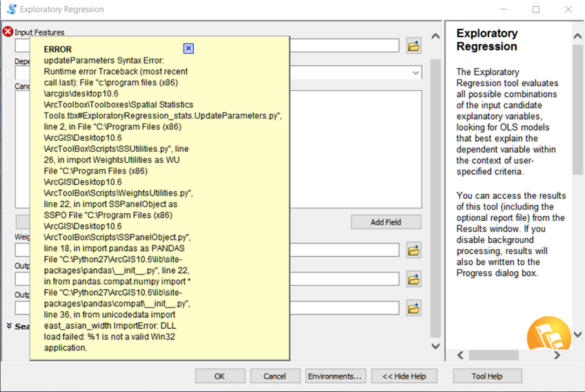The image size is (585, 392).
Task: Click into the Output Report File field
Action: [x=344, y=279]
